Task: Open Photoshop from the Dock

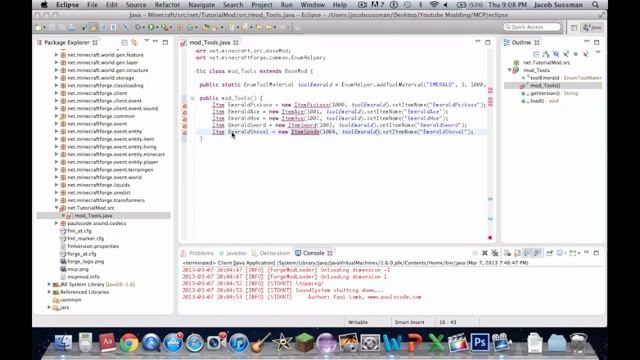Action: 480,342
